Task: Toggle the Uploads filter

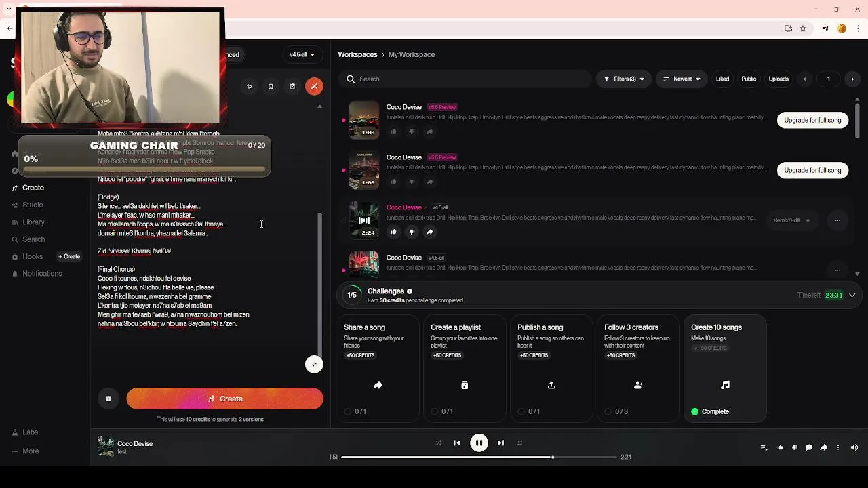Action: tap(778, 79)
